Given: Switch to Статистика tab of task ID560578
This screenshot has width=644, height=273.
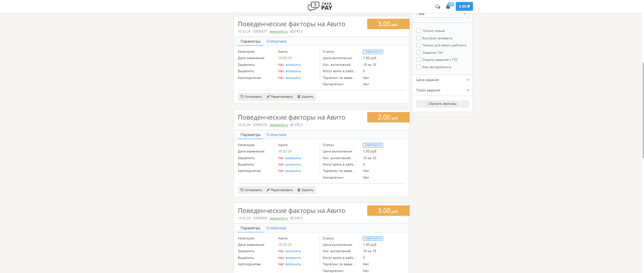Looking at the screenshot, I should (x=276, y=135).
